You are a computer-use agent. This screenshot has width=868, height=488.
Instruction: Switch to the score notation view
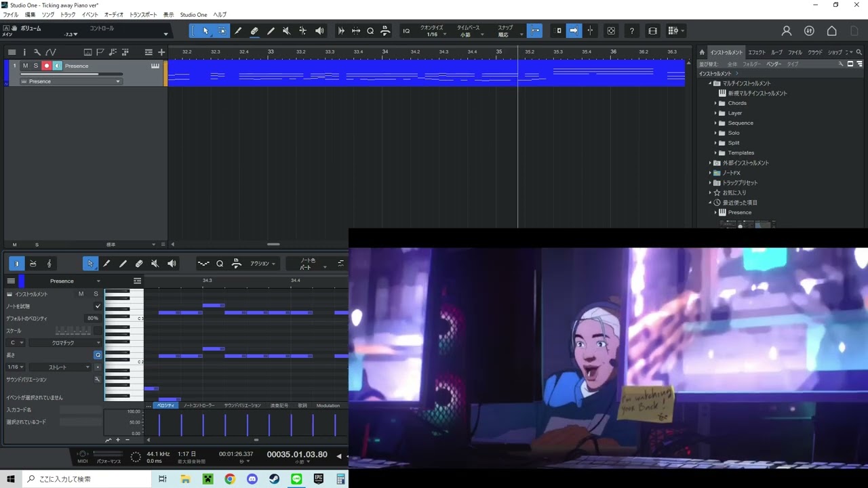click(x=49, y=264)
